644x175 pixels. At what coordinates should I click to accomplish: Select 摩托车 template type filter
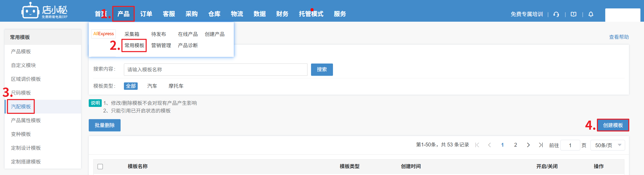[x=176, y=86]
